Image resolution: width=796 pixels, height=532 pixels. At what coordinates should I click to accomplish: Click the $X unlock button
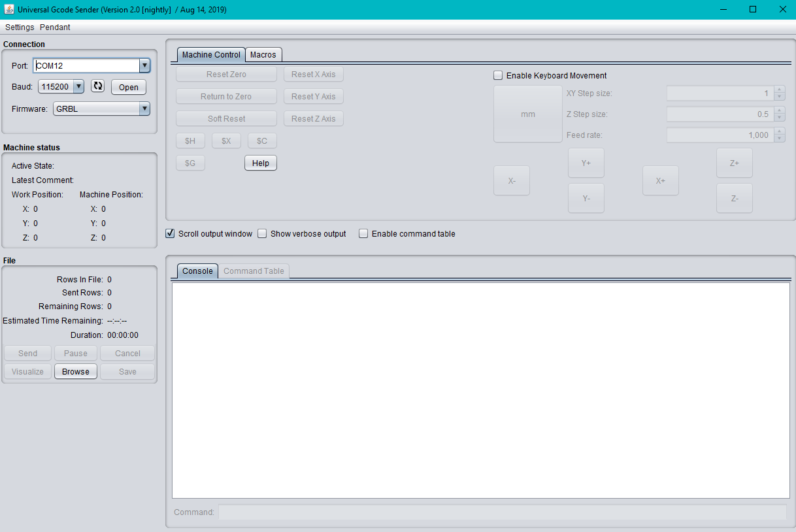(x=226, y=141)
